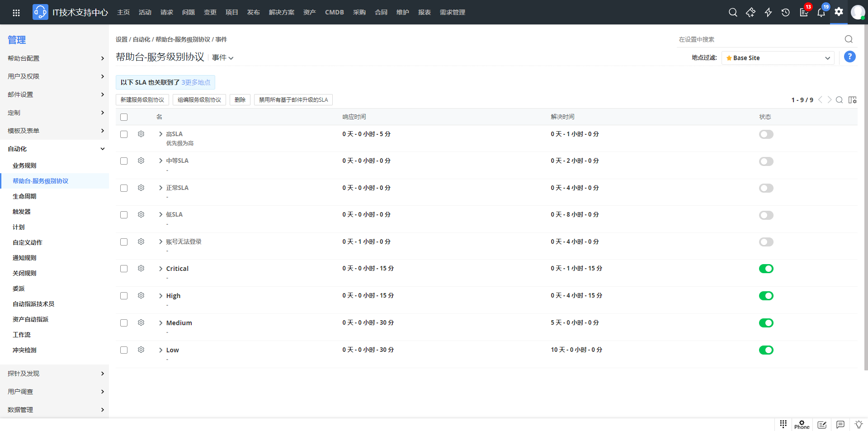The height and width of the screenshot is (431, 868).
Task: Open the global search magnifier in header
Action: pyautogui.click(x=733, y=12)
